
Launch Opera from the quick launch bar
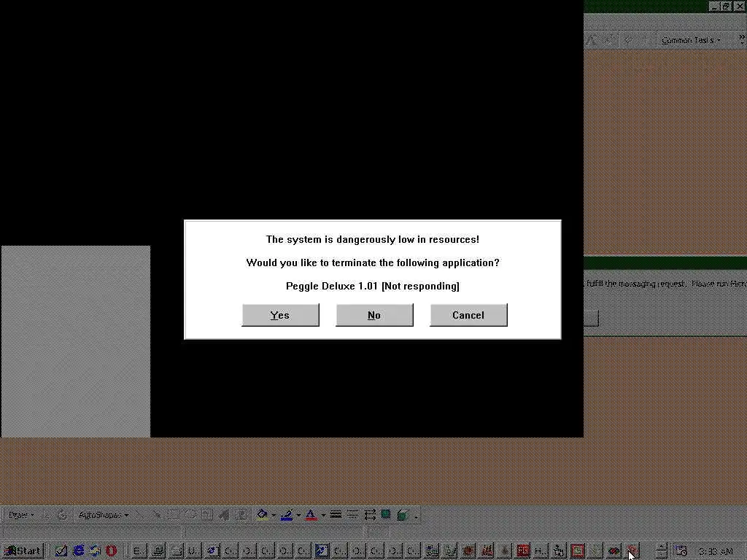[111, 551]
